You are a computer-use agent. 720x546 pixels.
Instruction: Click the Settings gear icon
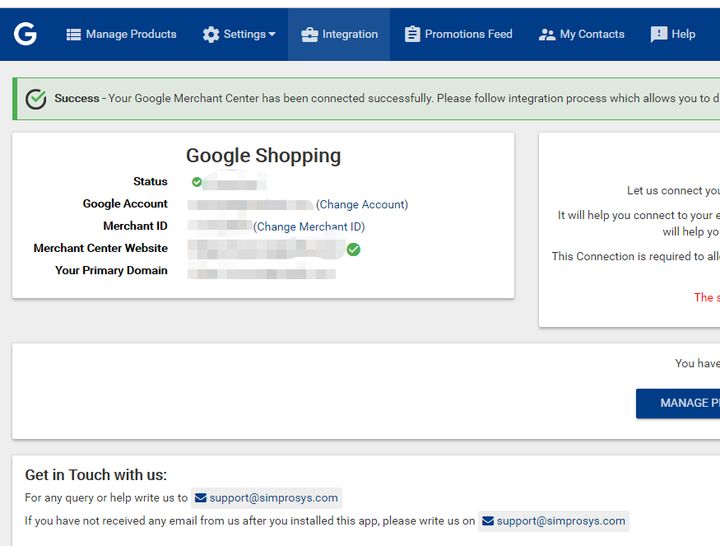click(211, 34)
